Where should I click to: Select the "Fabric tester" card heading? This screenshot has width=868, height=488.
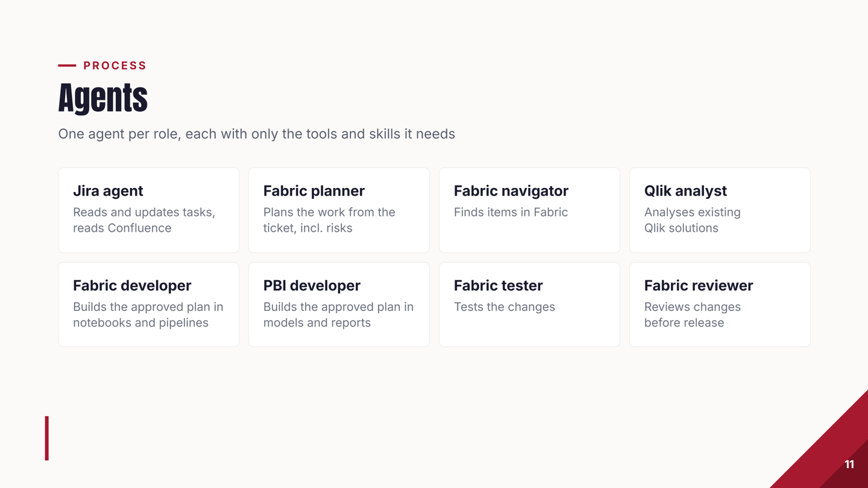pos(498,286)
